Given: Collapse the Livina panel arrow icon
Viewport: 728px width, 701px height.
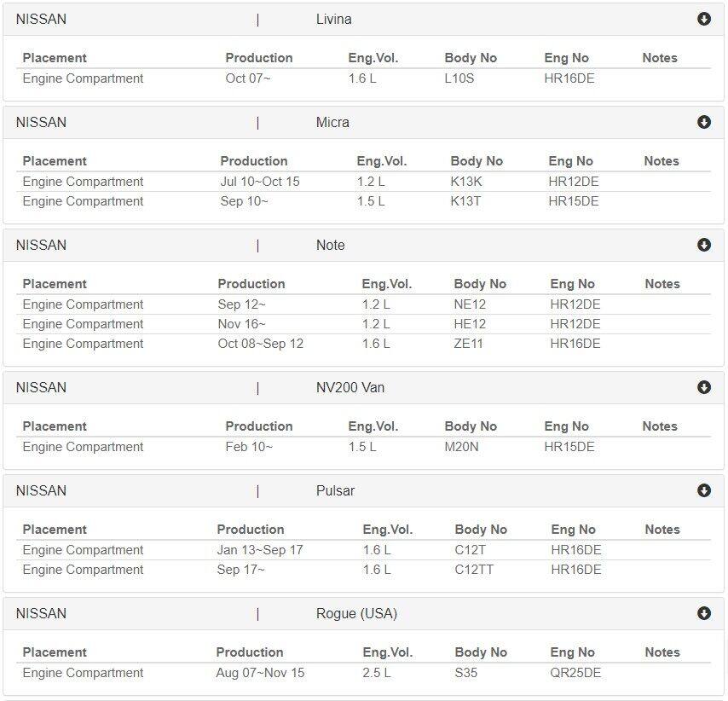Looking at the screenshot, I should pos(704,19).
